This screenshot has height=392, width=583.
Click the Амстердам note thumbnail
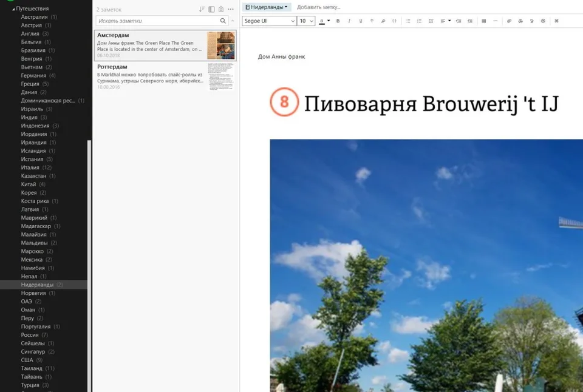coord(221,46)
